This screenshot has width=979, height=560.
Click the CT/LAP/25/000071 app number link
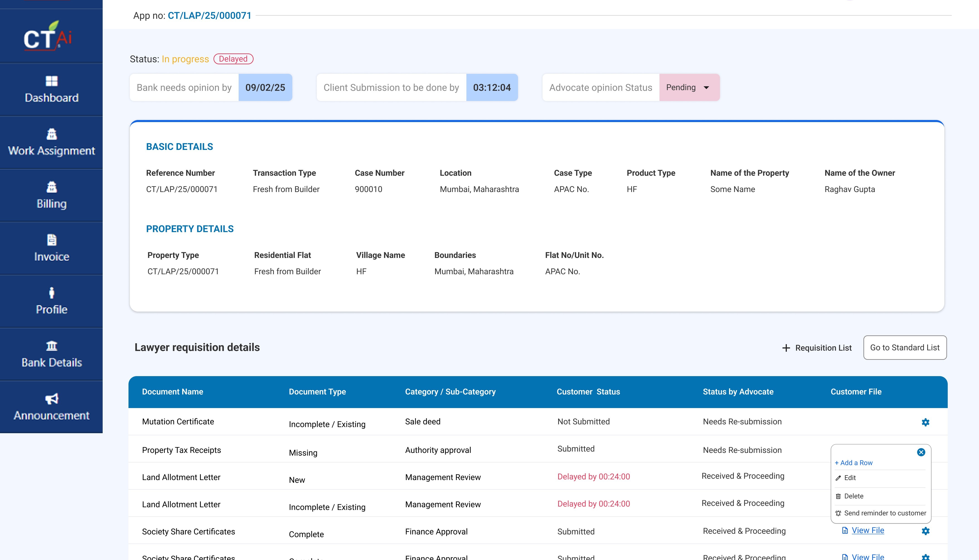pyautogui.click(x=209, y=16)
